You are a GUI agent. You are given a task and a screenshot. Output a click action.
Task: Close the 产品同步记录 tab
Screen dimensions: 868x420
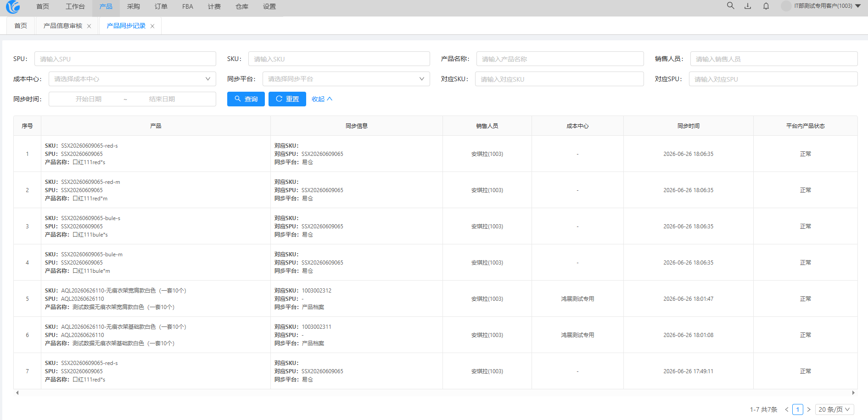(152, 26)
